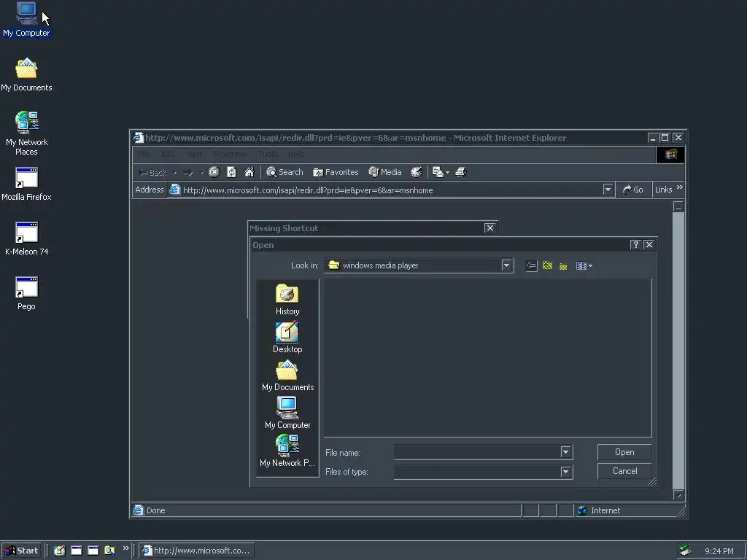Click the Cancel button in the dialog
The image size is (747, 560).
pyautogui.click(x=624, y=471)
